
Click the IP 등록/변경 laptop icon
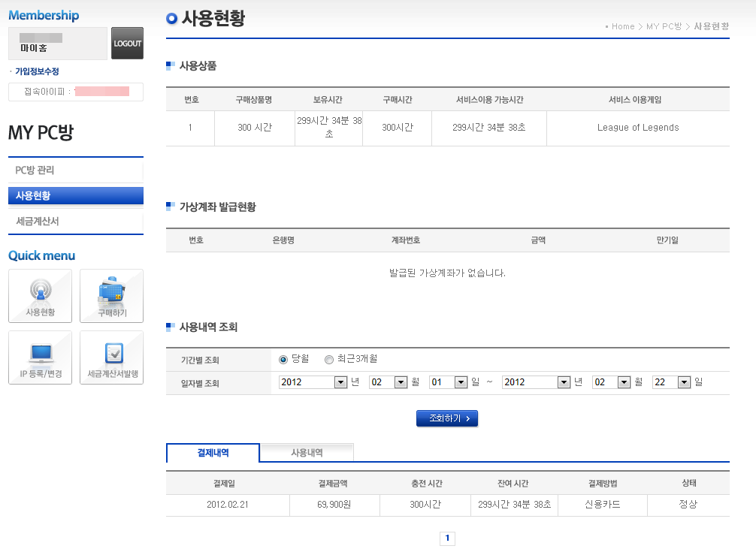[x=40, y=357]
